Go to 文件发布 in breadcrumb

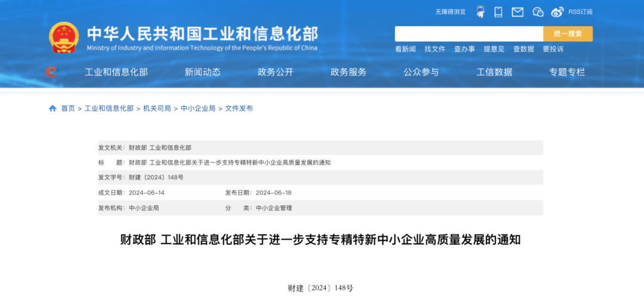click(x=239, y=109)
